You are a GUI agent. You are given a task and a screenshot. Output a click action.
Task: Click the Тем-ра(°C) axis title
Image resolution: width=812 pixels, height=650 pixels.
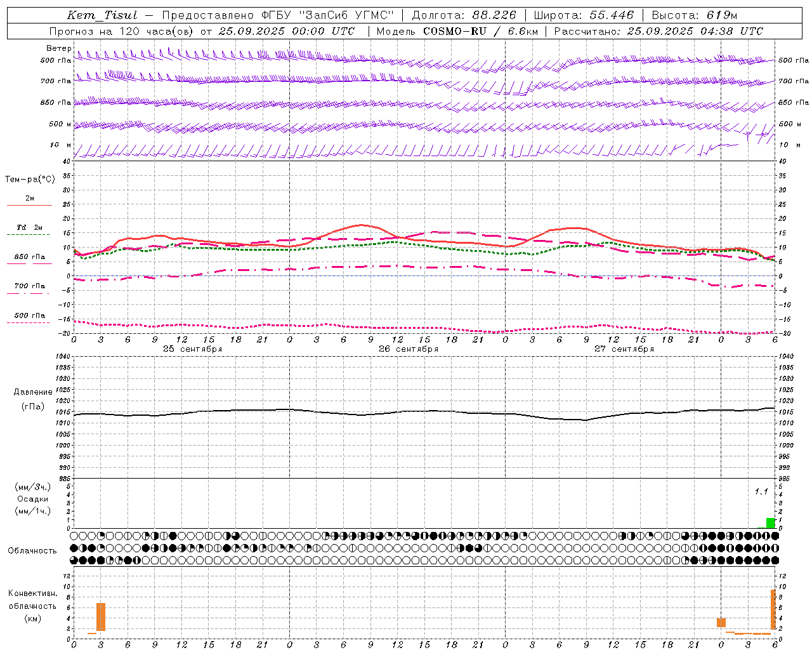30,180
